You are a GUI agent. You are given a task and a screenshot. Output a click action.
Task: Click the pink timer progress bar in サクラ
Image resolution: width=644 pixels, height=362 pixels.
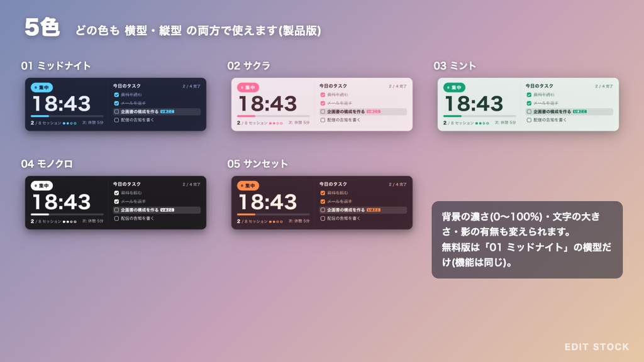(x=273, y=116)
